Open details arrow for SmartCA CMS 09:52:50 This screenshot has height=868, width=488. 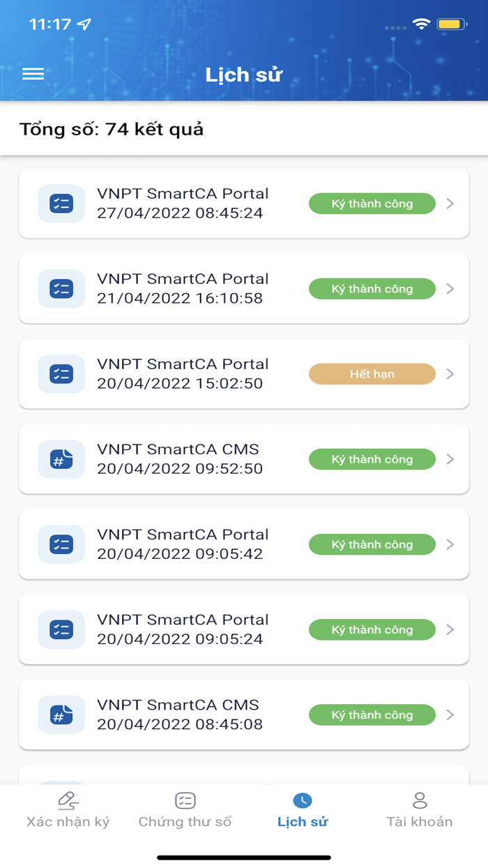pyautogui.click(x=450, y=458)
